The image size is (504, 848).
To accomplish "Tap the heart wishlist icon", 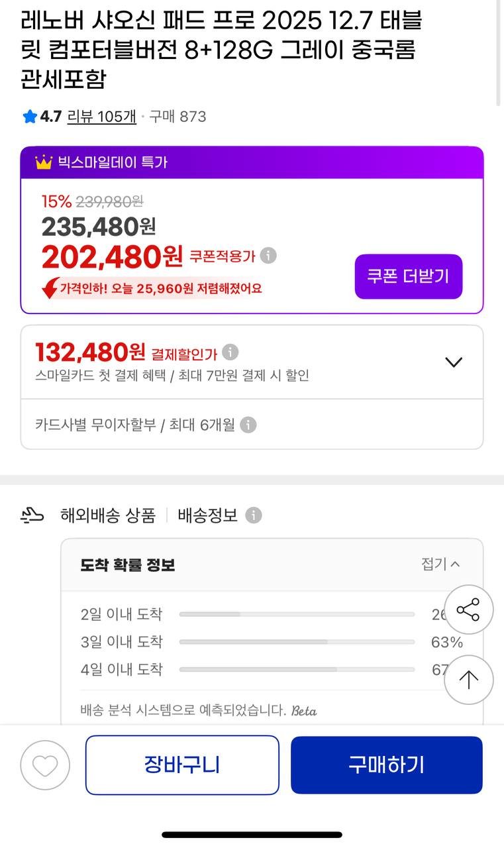I will (x=45, y=765).
